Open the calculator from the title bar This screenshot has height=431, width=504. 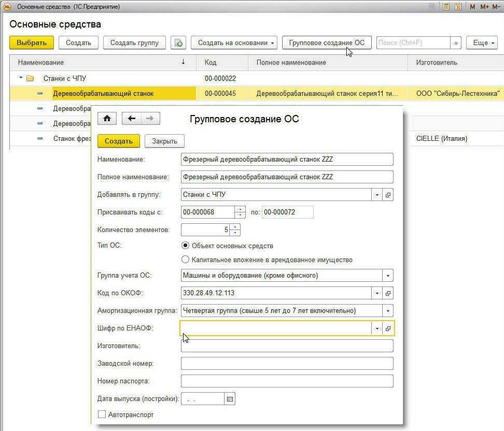tap(446, 7)
